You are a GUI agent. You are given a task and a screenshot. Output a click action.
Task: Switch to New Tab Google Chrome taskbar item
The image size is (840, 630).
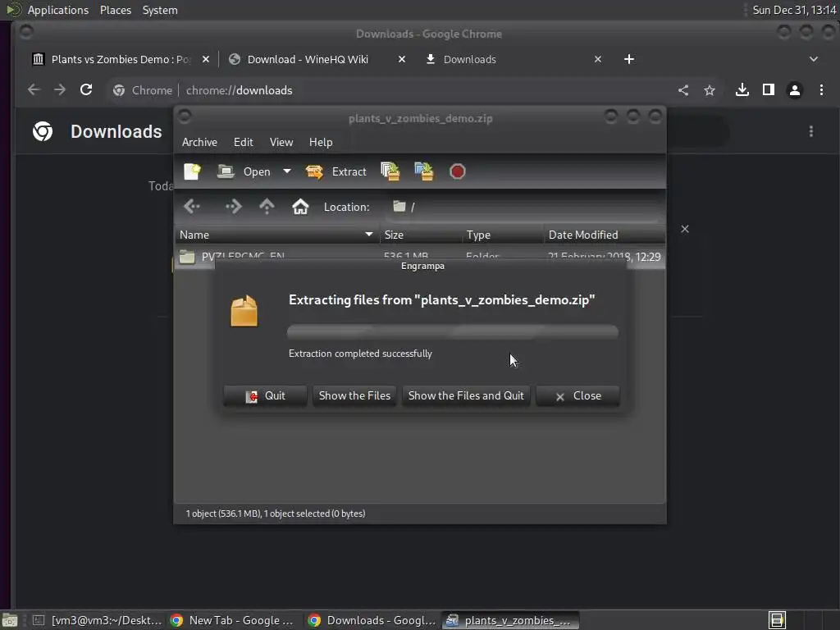tap(231, 620)
